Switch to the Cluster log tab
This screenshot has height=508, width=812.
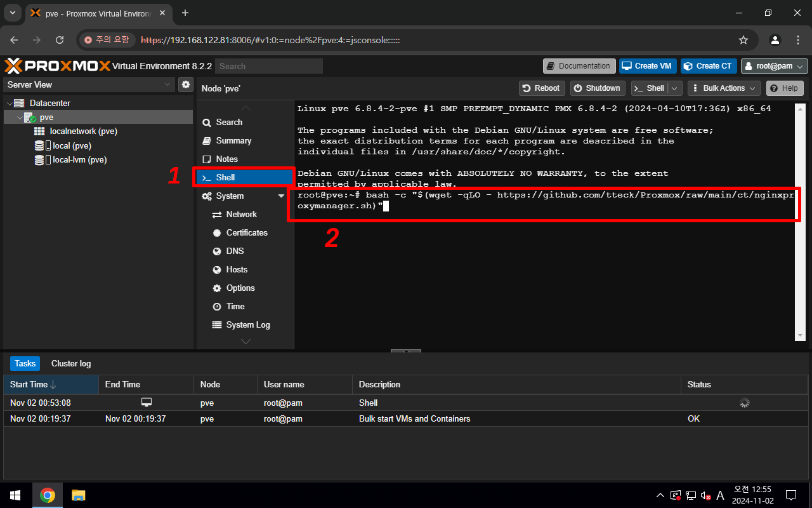point(71,363)
